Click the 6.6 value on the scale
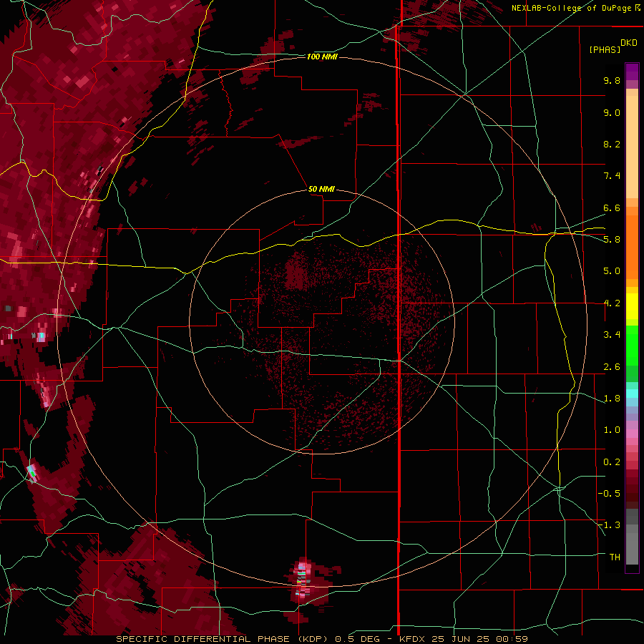The image size is (644, 644). tap(612, 208)
